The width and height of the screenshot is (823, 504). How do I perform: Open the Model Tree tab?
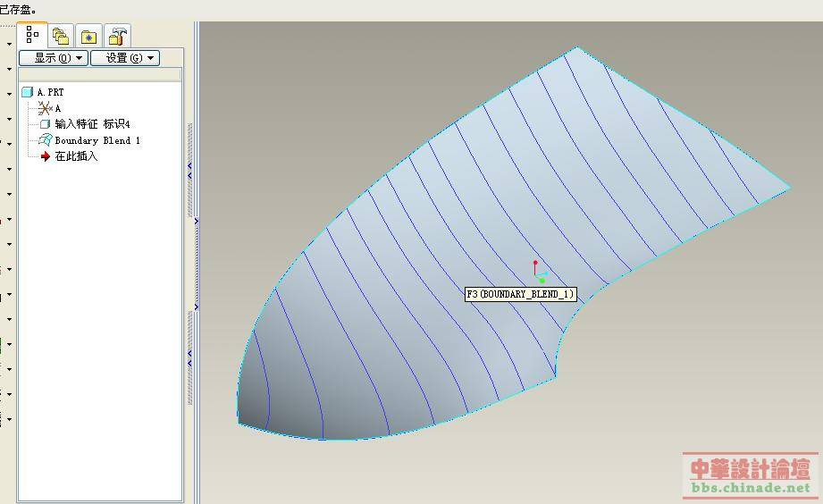[x=32, y=36]
